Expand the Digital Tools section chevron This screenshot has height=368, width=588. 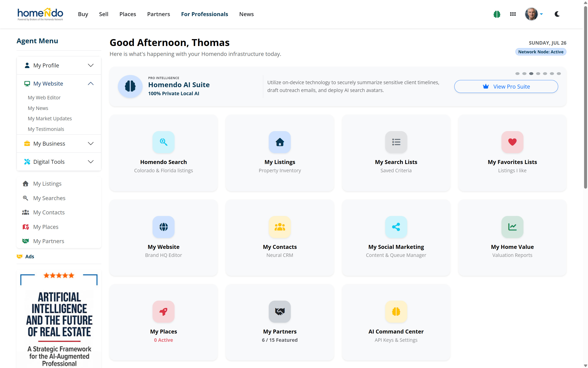coord(91,162)
